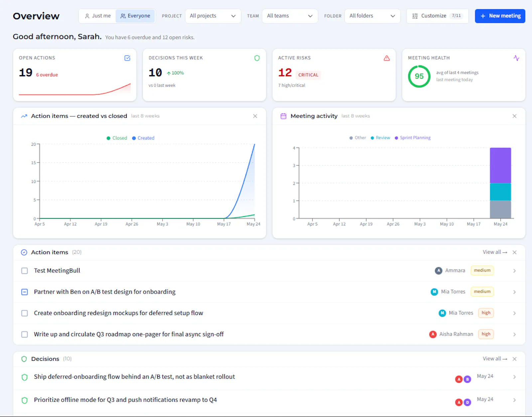This screenshot has width=532, height=417.
Task: Open the All teams dropdown
Action: click(290, 16)
